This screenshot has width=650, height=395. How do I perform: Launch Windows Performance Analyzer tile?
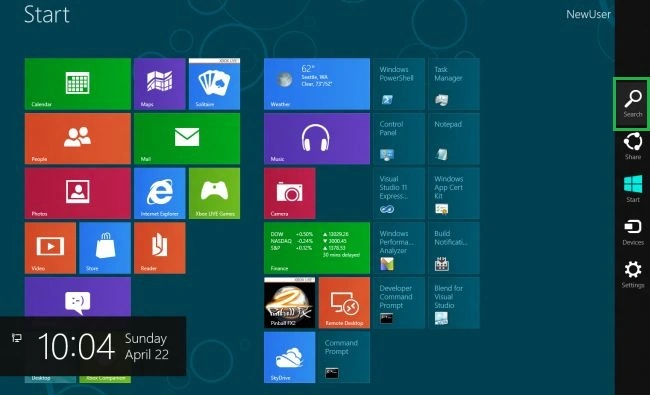click(x=399, y=248)
